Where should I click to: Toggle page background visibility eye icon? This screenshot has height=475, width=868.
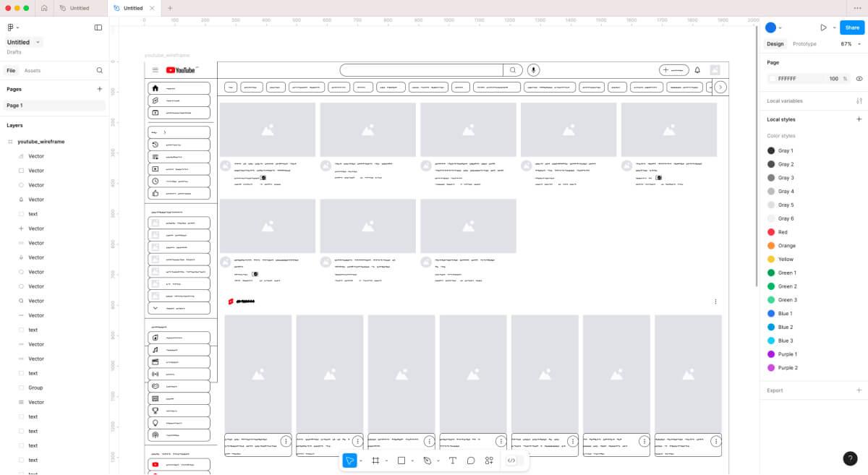pyautogui.click(x=859, y=78)
